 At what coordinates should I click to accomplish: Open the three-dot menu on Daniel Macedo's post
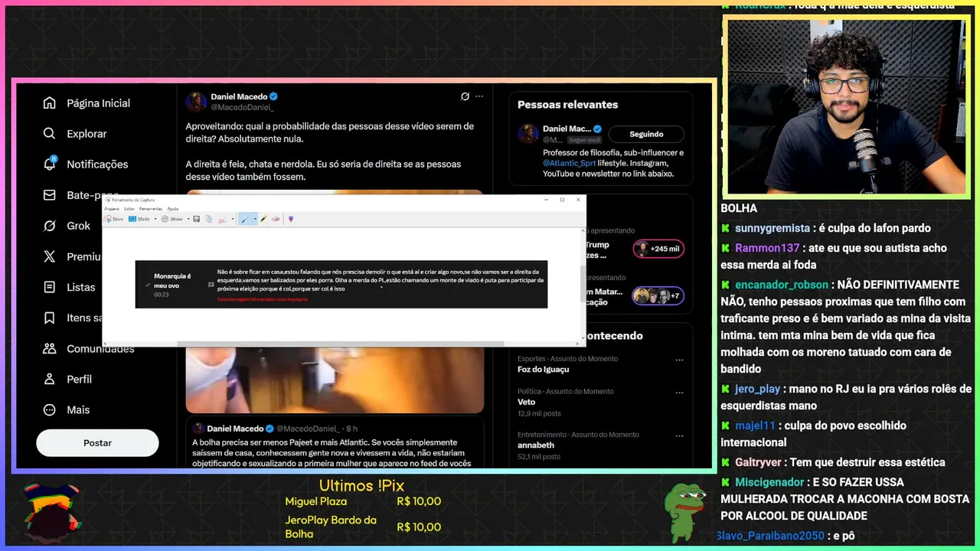(479, 96)
